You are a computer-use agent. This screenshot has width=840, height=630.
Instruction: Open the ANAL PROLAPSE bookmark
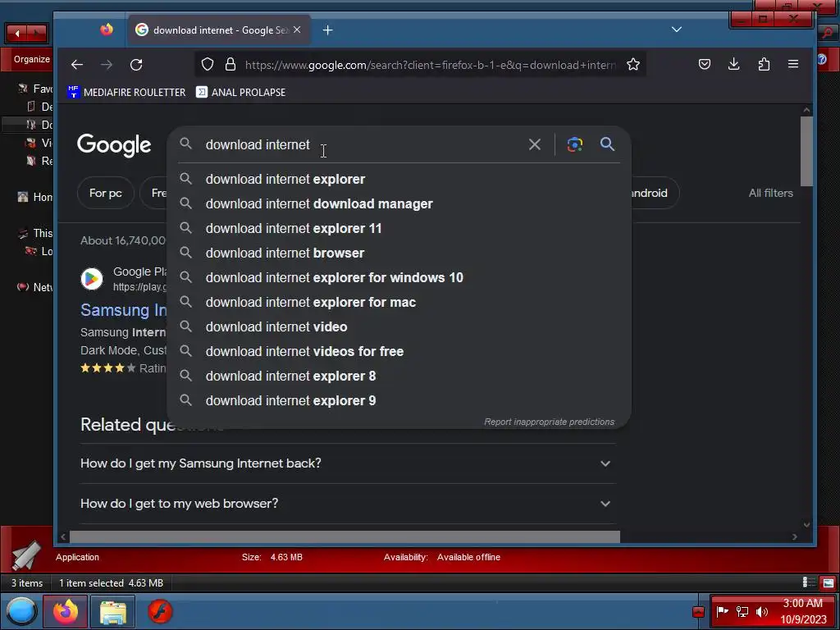pyautogui.click(x=240, y=92)
